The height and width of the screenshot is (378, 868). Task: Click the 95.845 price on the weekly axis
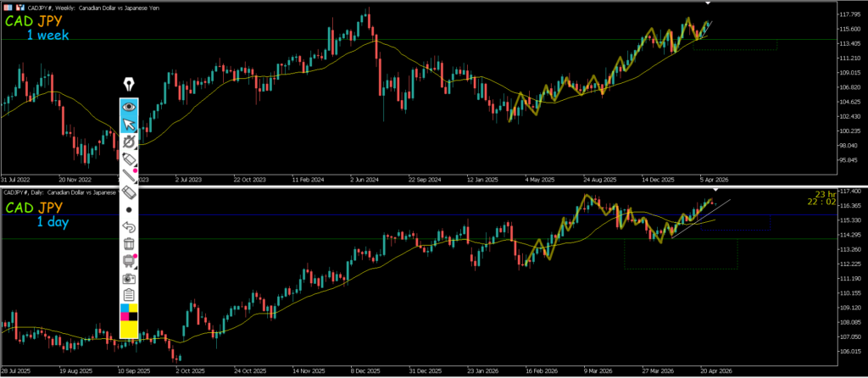pos(851,160)
